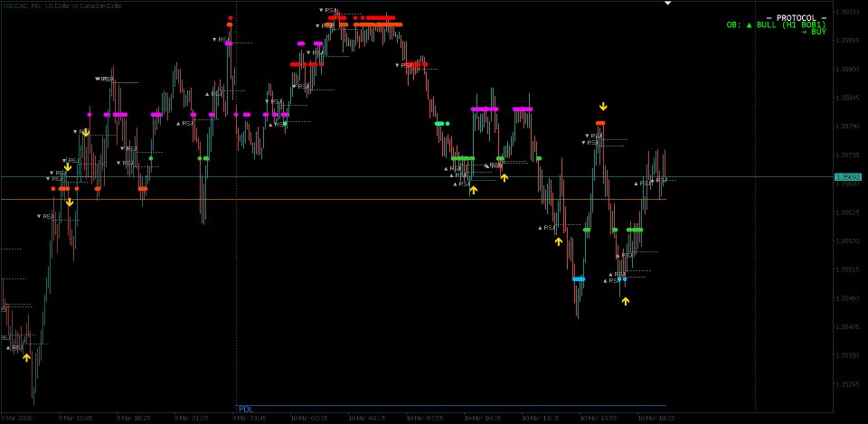Click the 9 Mar 23:45 time label
Image resolution: width=868 pixels, height=424 pixels.
tap(250, 418)
